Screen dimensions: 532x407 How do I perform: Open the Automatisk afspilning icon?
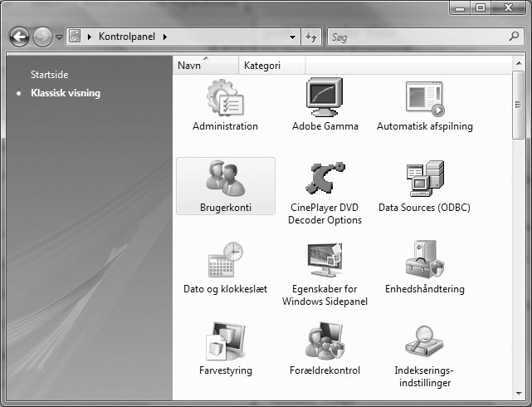click(425, 99)
